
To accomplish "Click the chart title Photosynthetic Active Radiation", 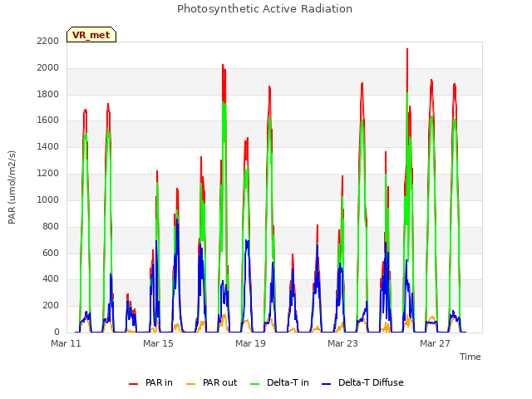I will click(x=264, y=9).
